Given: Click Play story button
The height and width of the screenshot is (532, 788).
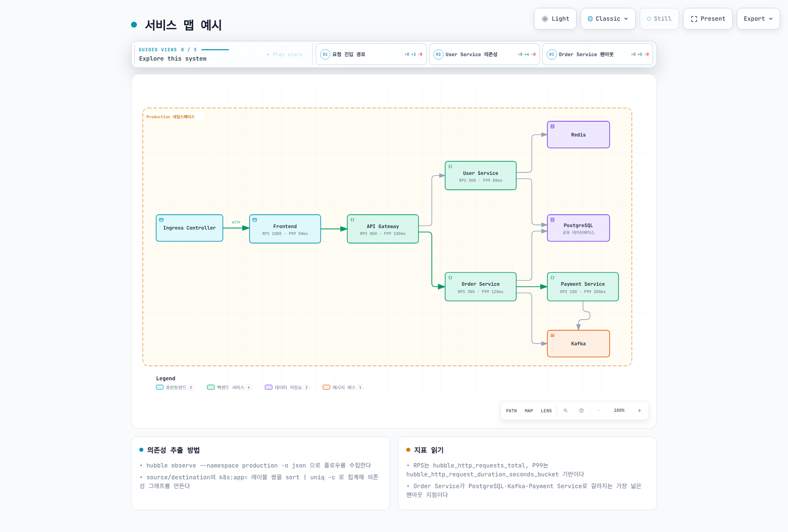Looking at the screenshot, I should tap(285, 54).
